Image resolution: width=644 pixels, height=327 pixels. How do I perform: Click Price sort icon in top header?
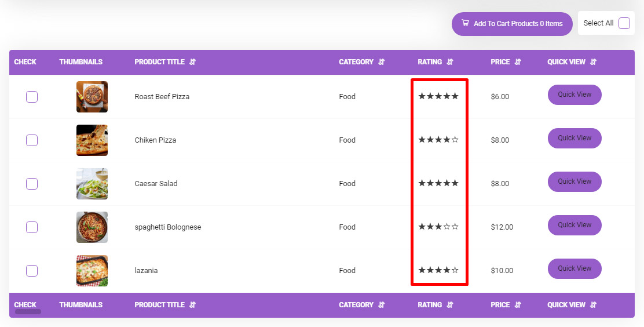(518, 62)
